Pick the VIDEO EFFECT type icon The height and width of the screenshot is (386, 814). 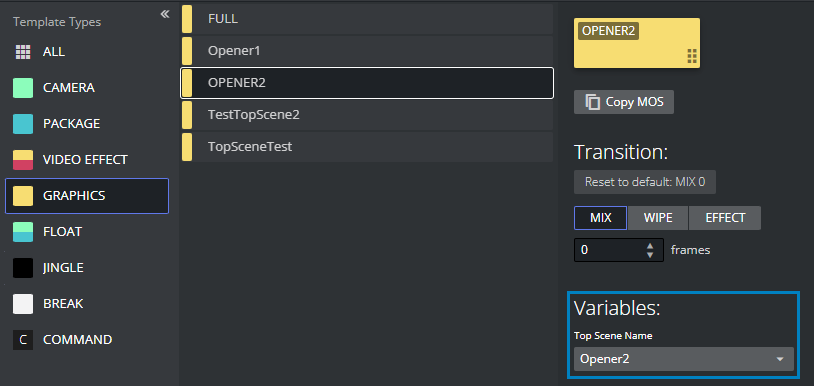23,160
